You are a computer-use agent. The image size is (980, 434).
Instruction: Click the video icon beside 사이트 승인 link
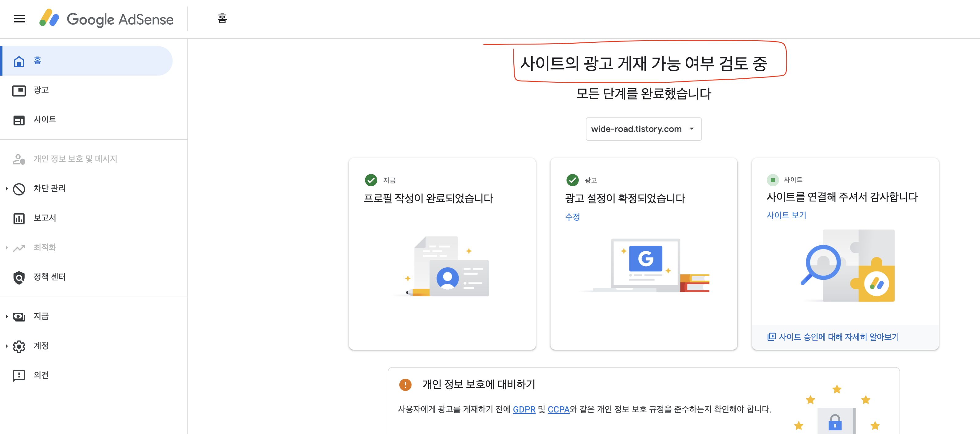(x=771, y=337)
